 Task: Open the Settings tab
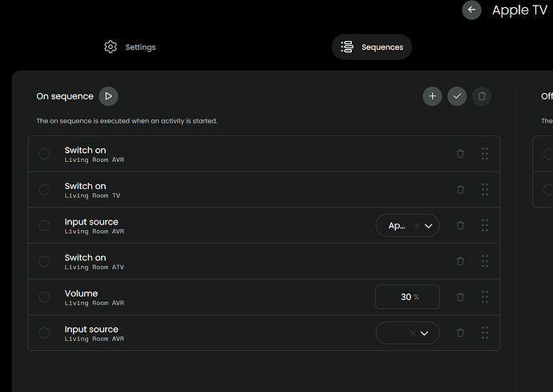click(x=130, y=47)
